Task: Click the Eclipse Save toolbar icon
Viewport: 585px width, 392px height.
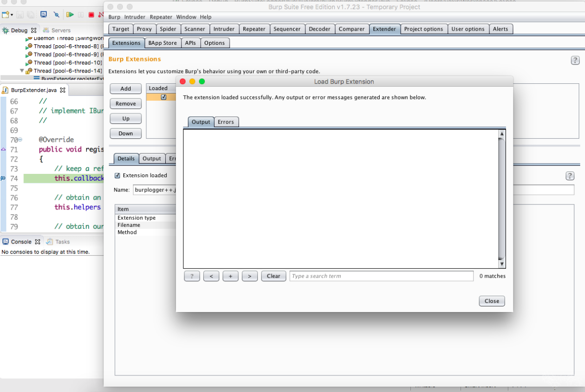Action: [20, 15]
